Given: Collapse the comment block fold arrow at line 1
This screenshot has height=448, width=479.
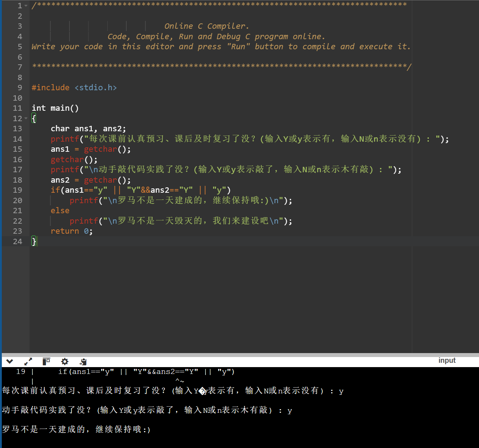Looking at the screenshot, I should (26, 6).
